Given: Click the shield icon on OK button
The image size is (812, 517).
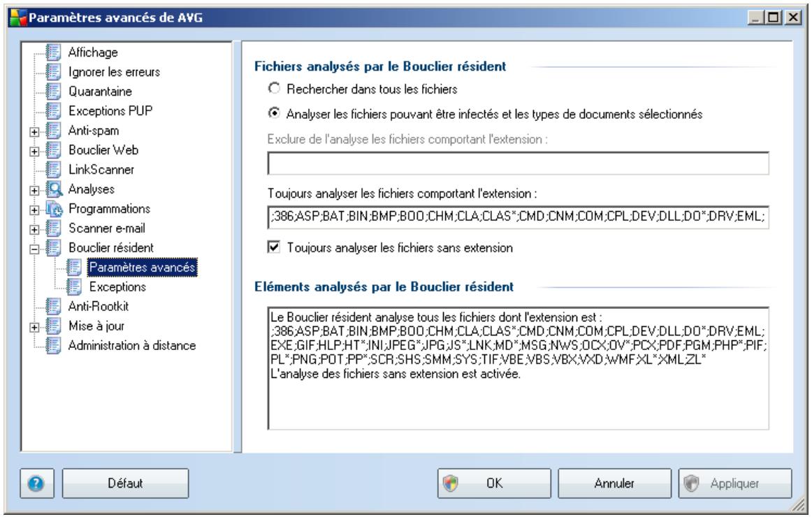Looking at the screenshot, I should pyautogui.click(x=451, y=483).
